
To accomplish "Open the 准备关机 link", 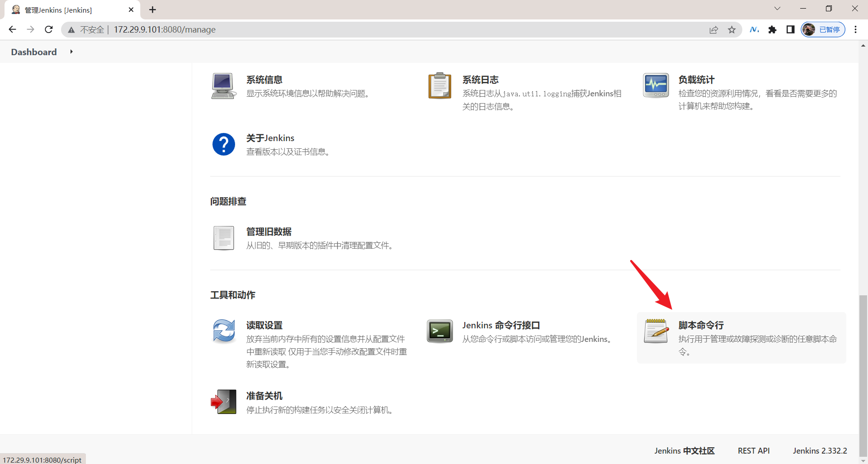I will [x=264, y=396].
